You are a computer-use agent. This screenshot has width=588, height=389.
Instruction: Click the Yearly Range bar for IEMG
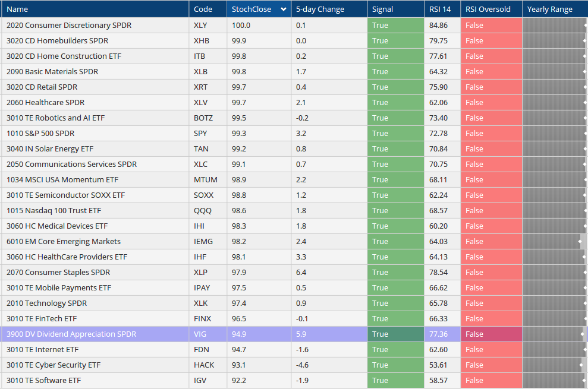(x=555, y=241)
